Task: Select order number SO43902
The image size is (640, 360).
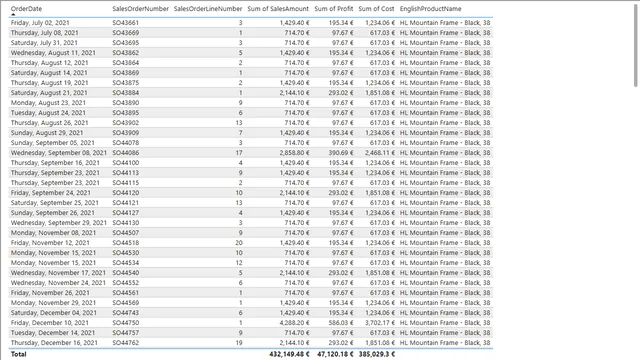Action: pos(126,123)
